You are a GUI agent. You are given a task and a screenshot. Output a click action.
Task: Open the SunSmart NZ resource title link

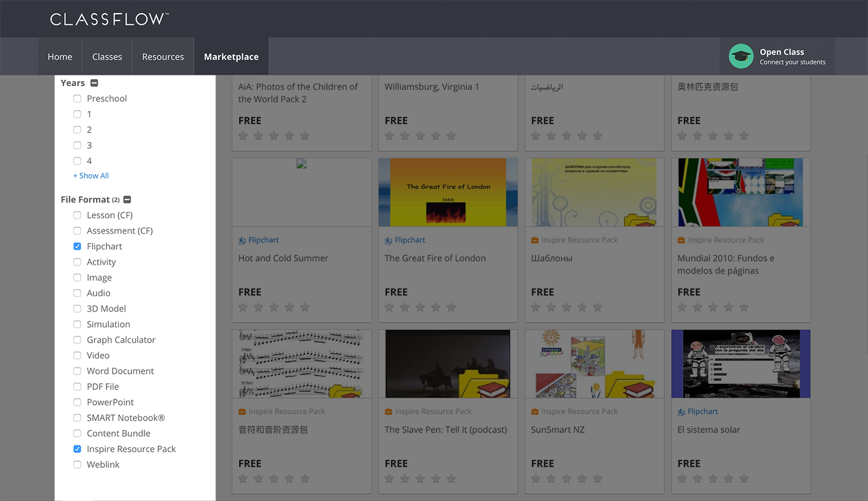(x=557, y=429)
